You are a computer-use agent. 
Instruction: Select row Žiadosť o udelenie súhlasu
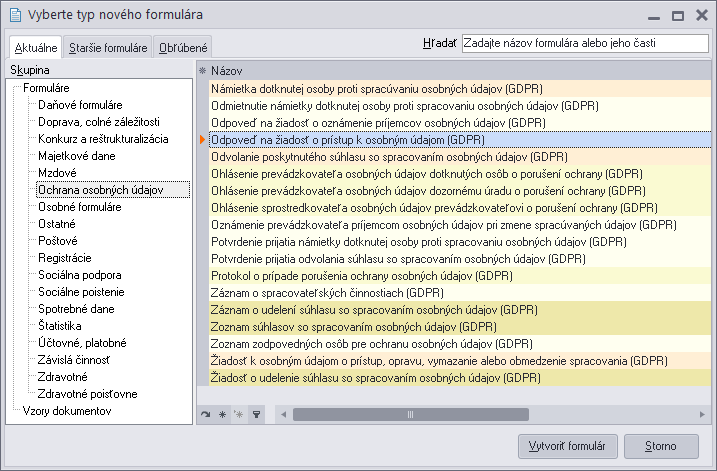click(460, 378)
